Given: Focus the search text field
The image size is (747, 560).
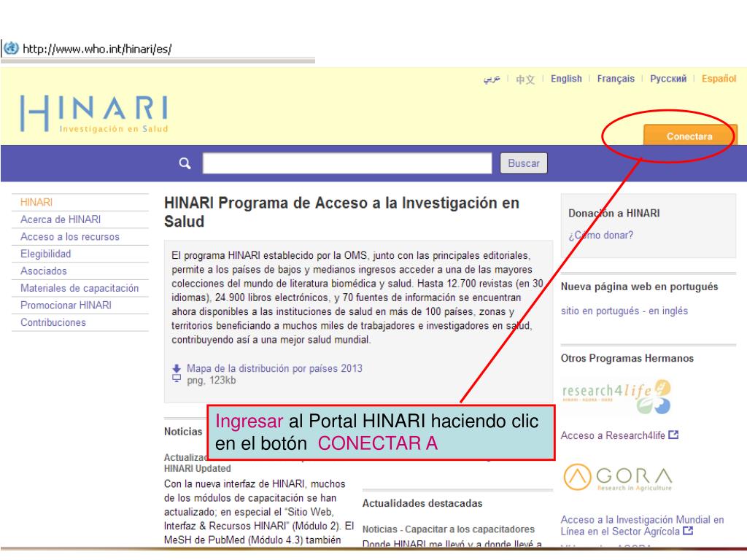Looking at the screenshot, I should click(347, 163).
